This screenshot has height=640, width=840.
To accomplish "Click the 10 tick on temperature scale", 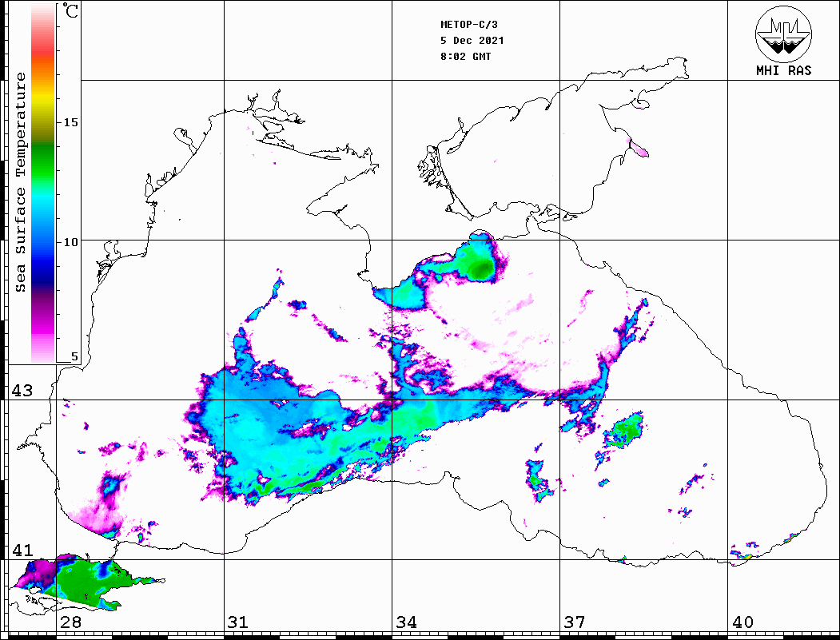I will [70, 243].
